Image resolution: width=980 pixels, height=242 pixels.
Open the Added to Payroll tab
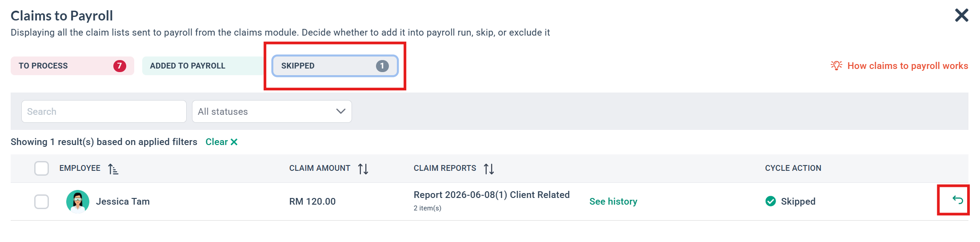pos(203,66)
